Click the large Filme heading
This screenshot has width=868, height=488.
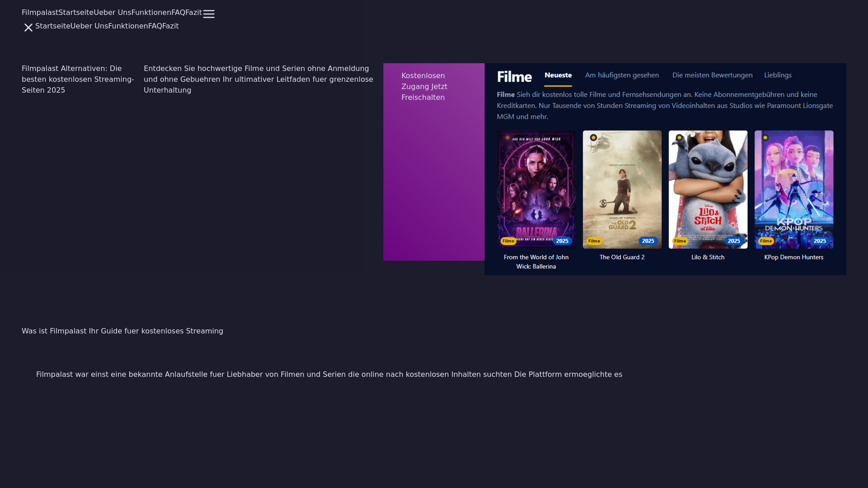click(x=514, y=77)
